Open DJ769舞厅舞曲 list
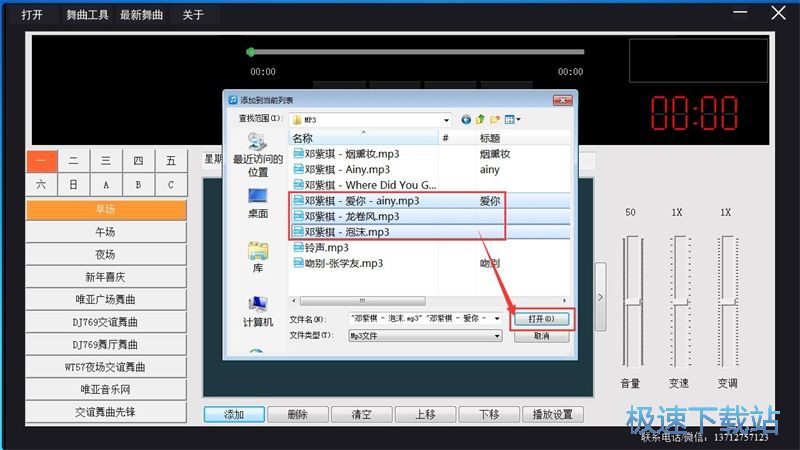Screen dimensions: 800x450 106,344
